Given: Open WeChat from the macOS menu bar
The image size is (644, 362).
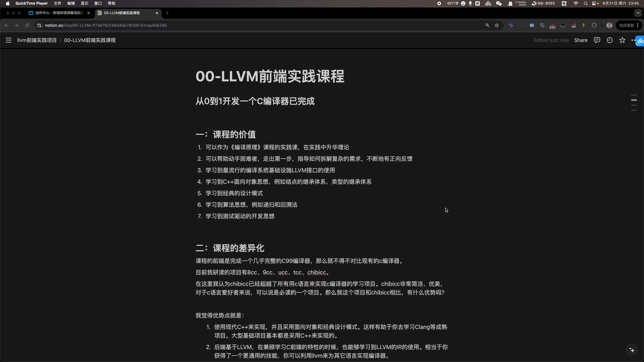Looking at the screenshot, I should point(499,3).
